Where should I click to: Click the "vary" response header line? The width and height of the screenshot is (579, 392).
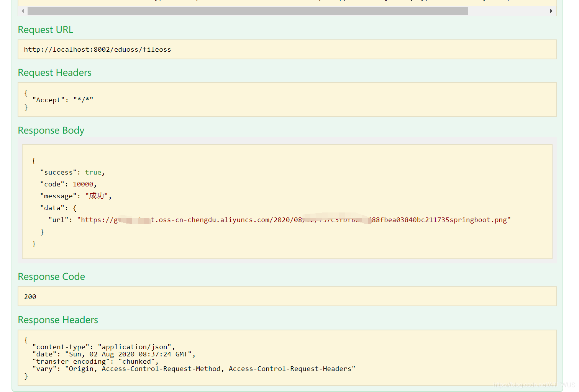[x=194, y=369]
